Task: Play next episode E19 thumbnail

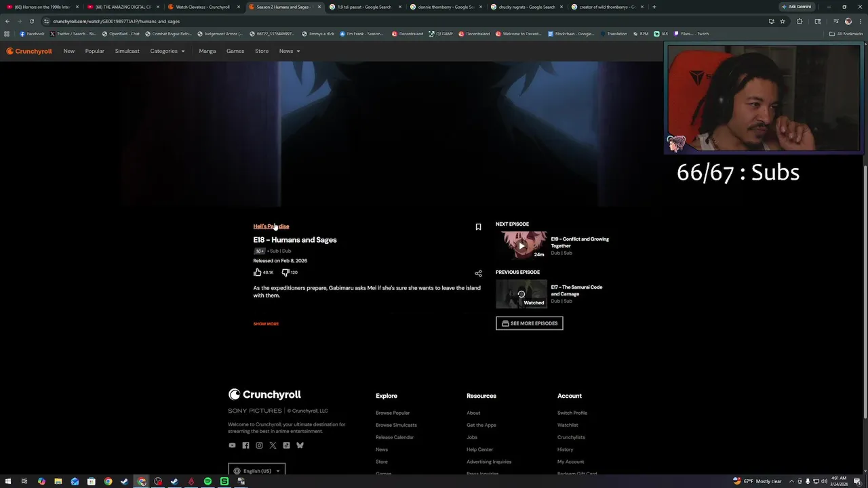Action: click(x=521, y=245)
